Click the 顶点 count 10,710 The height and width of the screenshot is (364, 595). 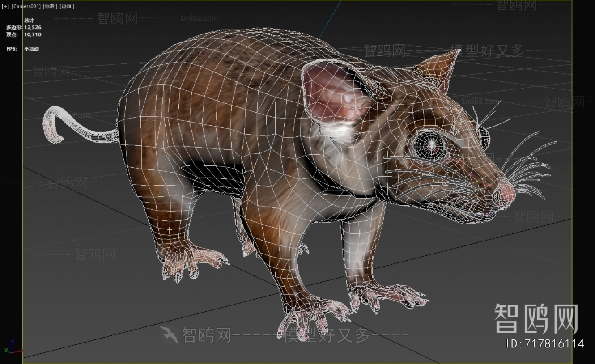coord(33,34)
